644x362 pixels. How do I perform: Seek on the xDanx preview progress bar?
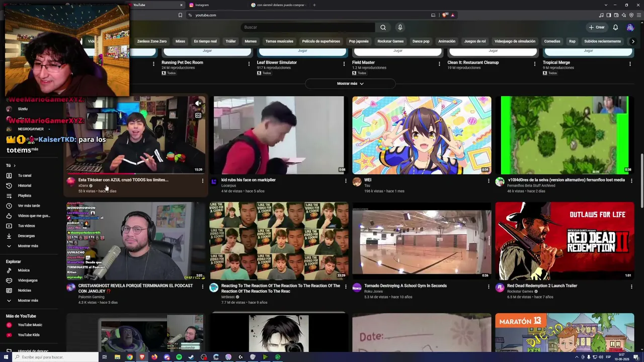click(x=136, y=173)
